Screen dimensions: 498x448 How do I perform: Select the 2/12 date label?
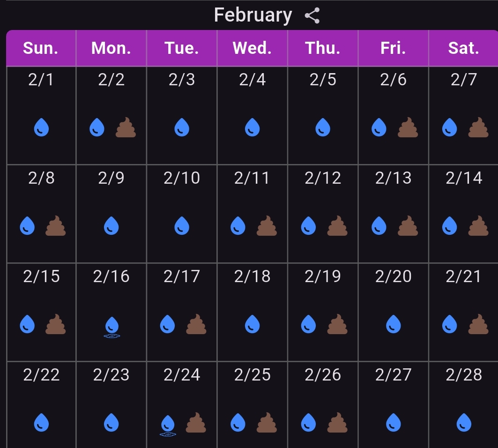point(323,178)
